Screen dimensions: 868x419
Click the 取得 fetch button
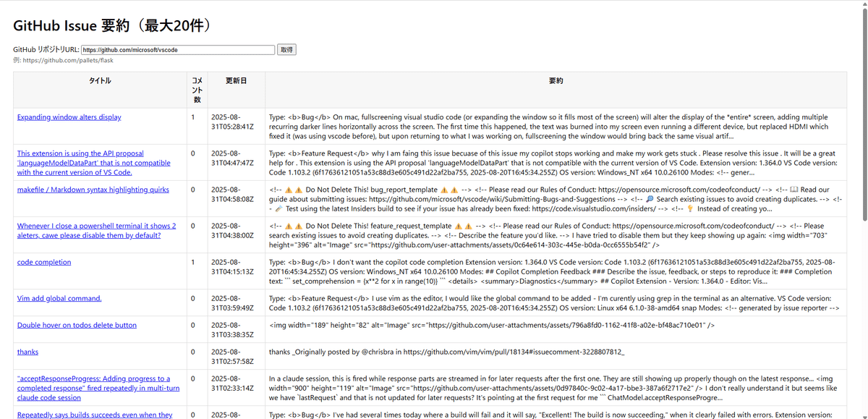(286, 49)
